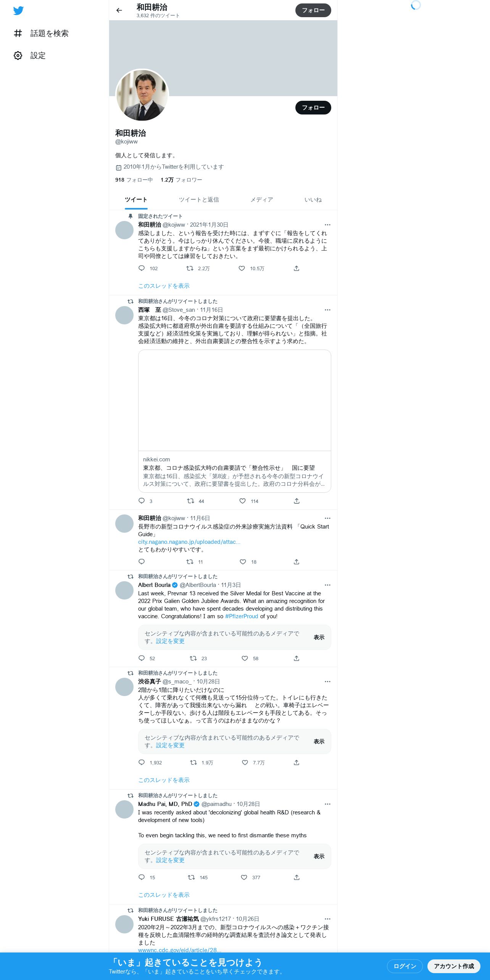490x980 pixels.
Task: Like the pinned tweet with 10.5万 likes
Action: click(x=242, y=268)
